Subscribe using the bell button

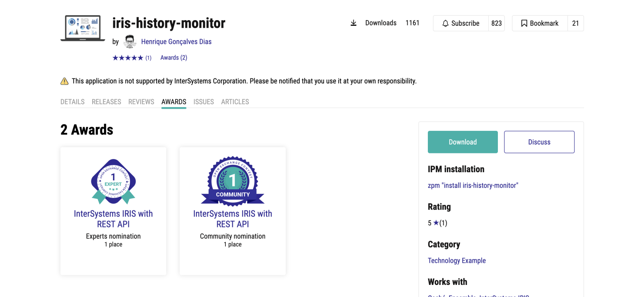[x=461, y=23]
